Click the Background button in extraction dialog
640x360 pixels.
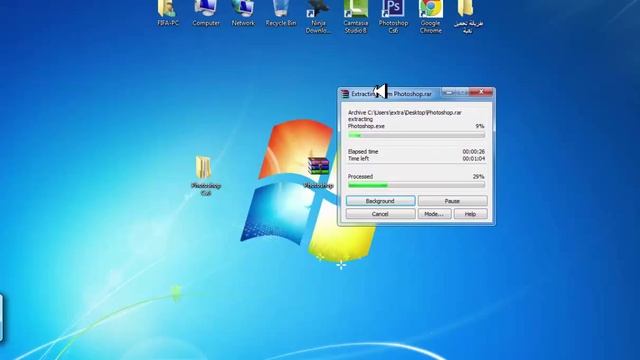click(x=380, y=201)
